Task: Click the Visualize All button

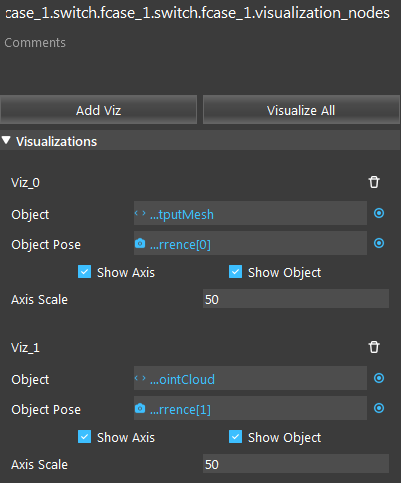Action: 301,110
